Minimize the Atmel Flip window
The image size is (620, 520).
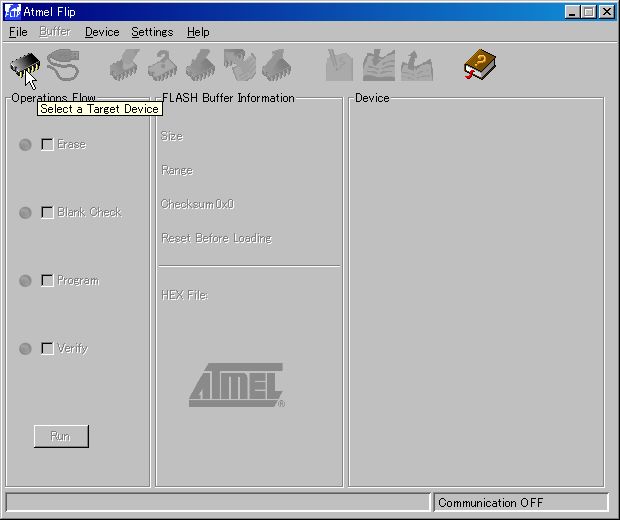(571, 12)
